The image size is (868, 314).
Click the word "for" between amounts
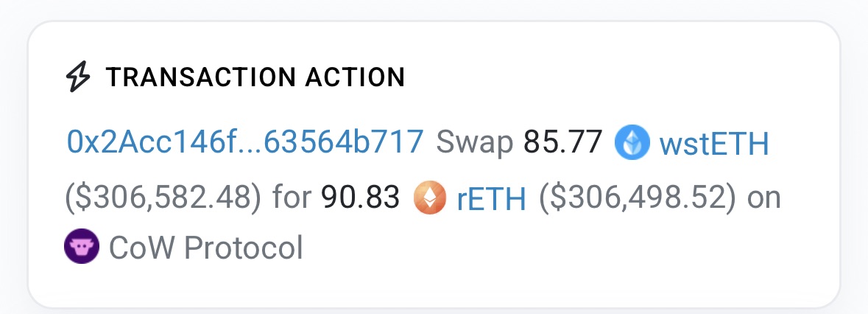pyautogui.click(x=292, y=198)
